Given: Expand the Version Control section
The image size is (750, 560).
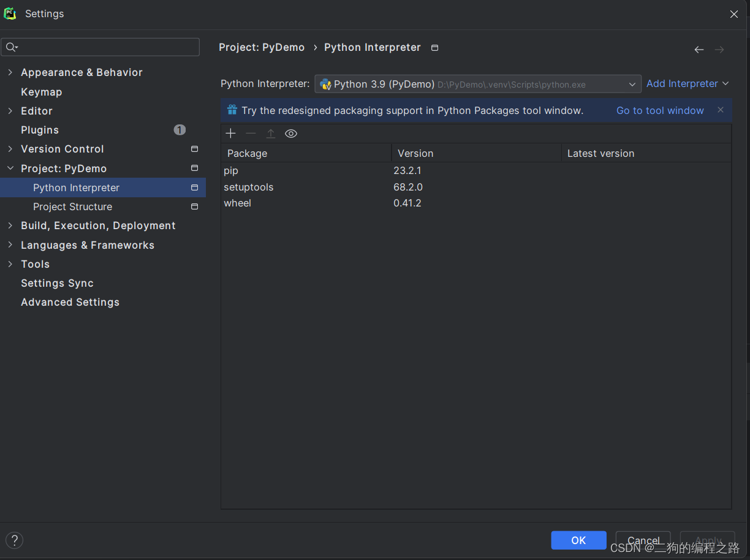Looking at the screenshot, I should (x=10, y=149).
